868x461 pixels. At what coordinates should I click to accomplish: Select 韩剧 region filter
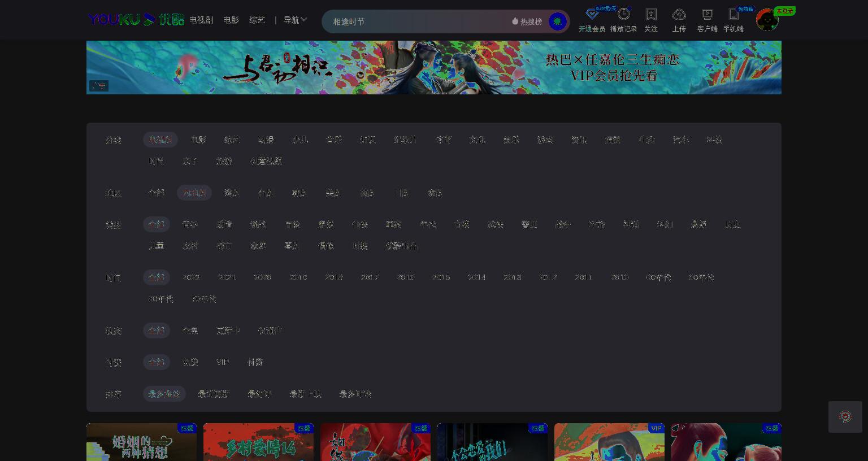pyautogui.click(x=300, y=193)
